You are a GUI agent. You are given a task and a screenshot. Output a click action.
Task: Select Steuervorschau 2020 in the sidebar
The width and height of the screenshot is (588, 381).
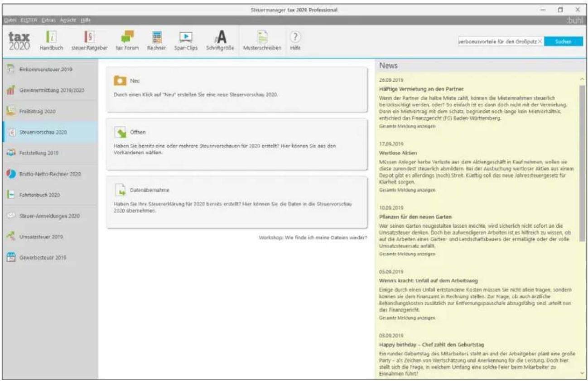click(x=49, y=132)
